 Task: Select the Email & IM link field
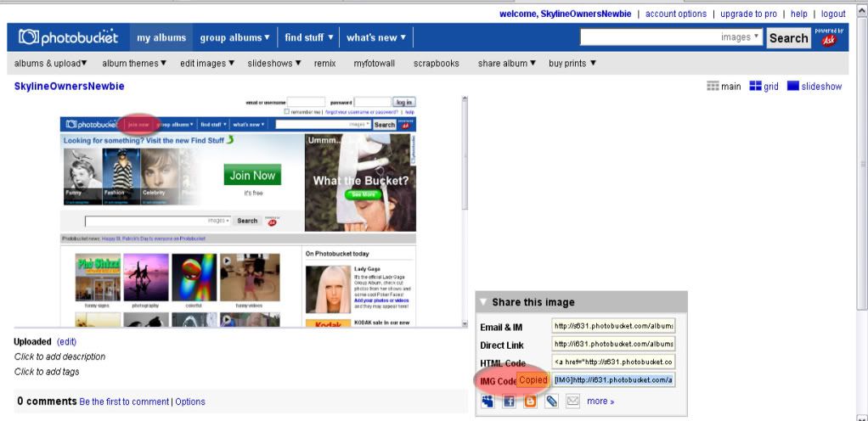613,325
